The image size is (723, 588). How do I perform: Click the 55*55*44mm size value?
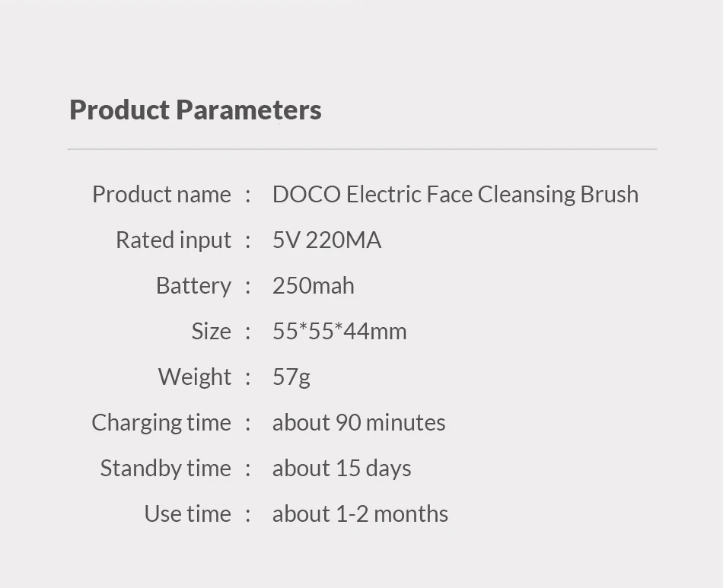pyautogui.click(x=340, y=331)
